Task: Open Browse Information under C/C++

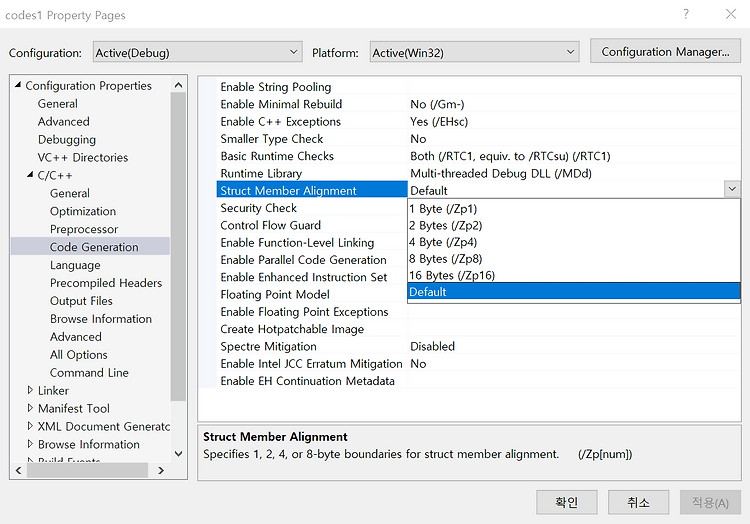Action: [101, 318]
